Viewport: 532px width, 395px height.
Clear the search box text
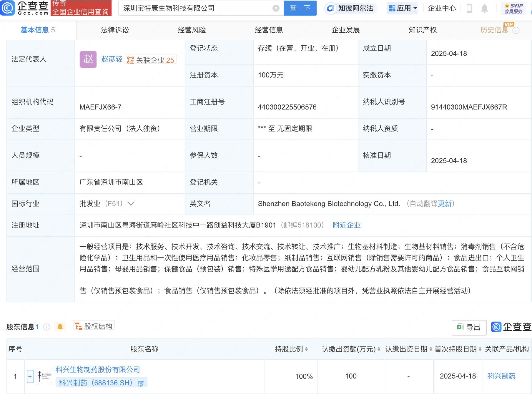click(x=276, y=8)
